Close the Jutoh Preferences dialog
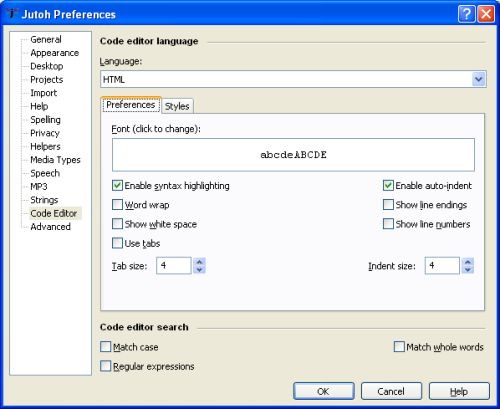This screenshot has width=500, height=409. pos(486,14)
